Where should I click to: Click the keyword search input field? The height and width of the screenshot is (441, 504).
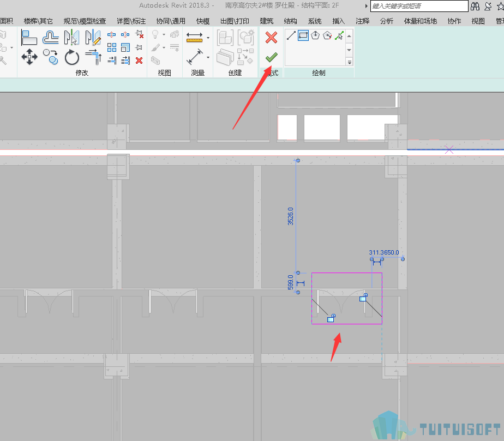pos(419,6)
